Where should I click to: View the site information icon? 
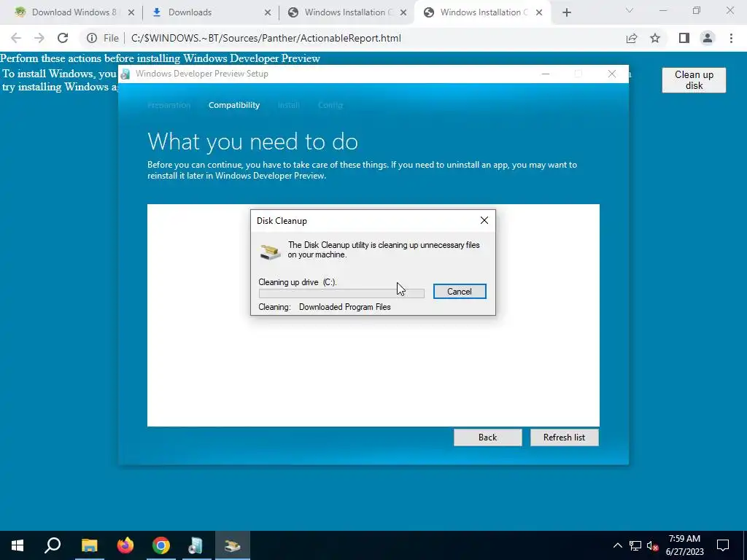92,38
